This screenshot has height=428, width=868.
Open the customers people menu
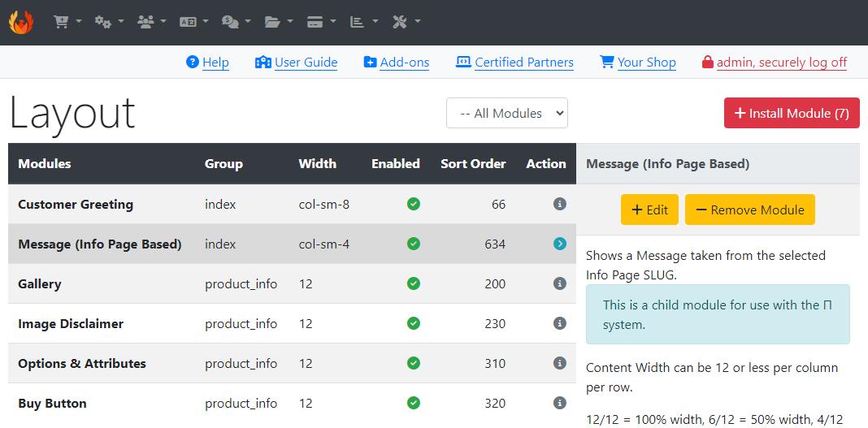pyautogui.click(x=152, y=22)
